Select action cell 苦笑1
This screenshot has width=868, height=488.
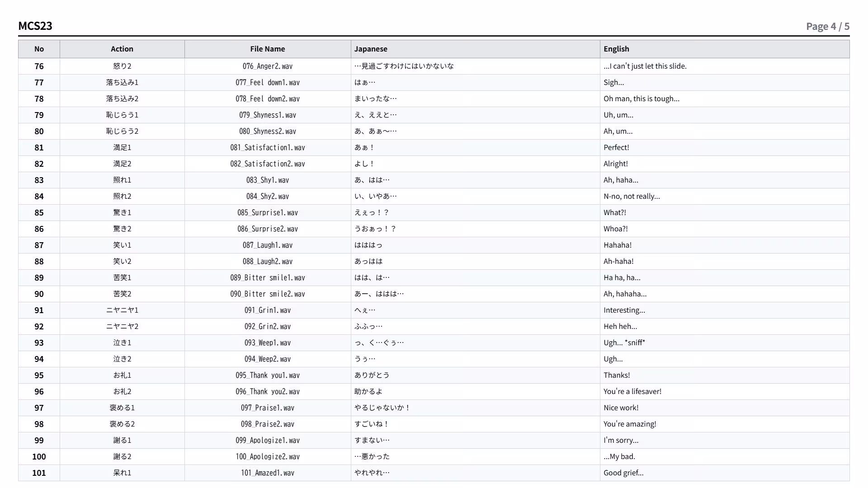(122, 278)
